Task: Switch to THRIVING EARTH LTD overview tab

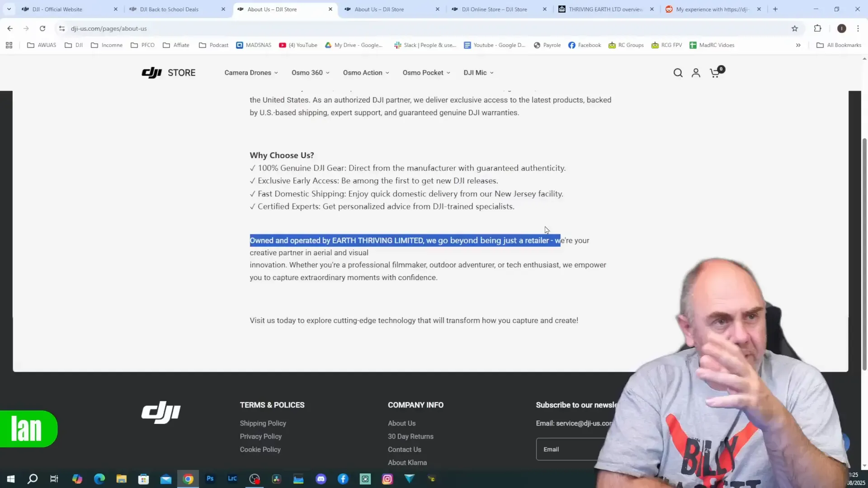Action: (605, 9)
